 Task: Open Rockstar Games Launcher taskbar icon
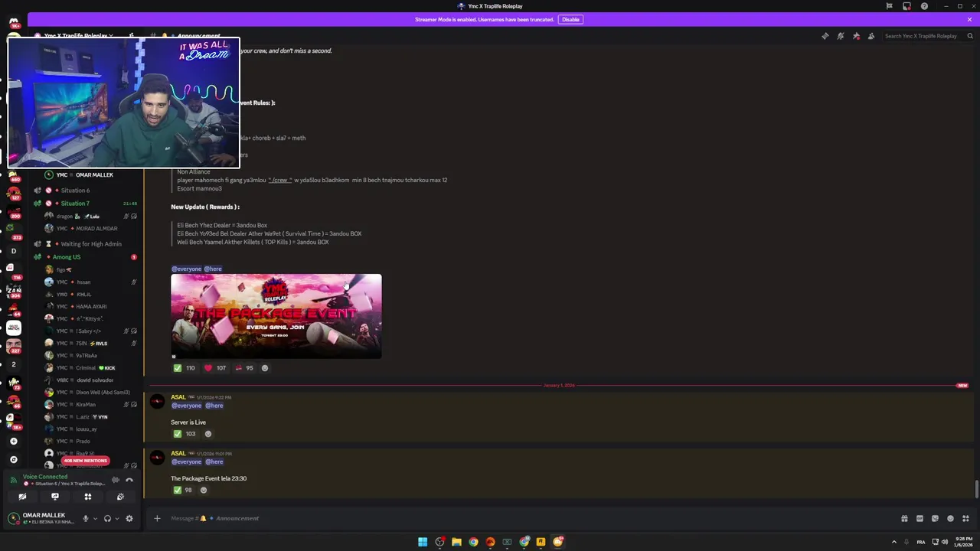(541, 542)
